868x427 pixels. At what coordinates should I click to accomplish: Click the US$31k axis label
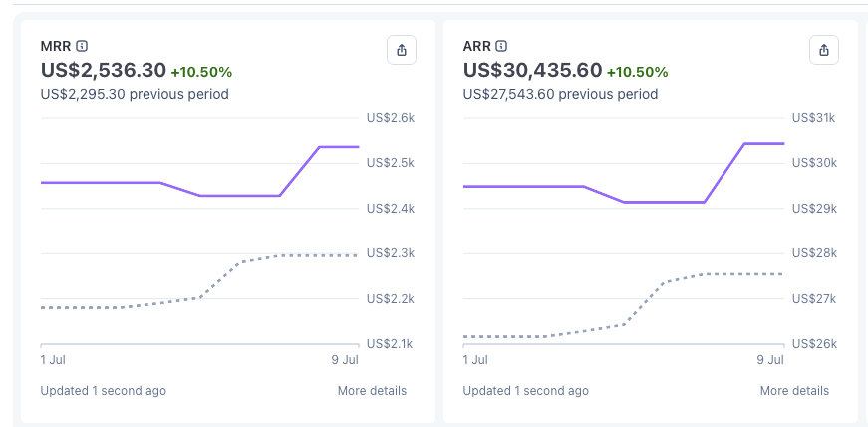pos(814,118)
